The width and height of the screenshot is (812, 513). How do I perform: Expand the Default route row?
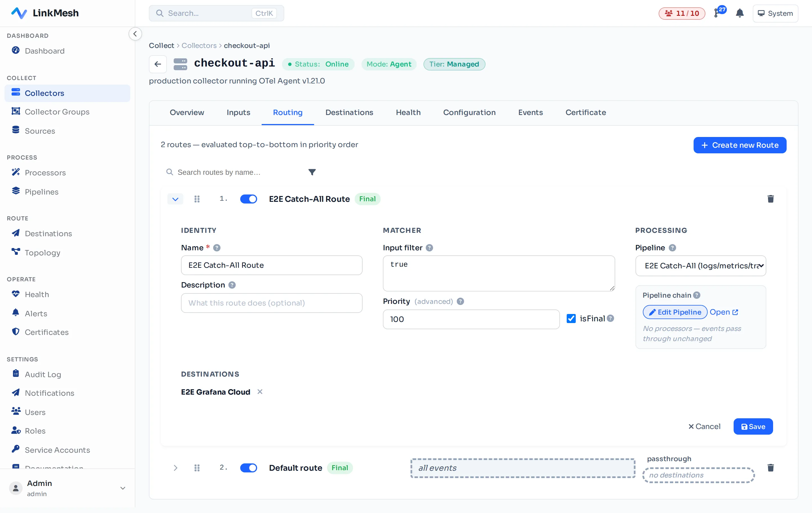[x=175, y=468]
